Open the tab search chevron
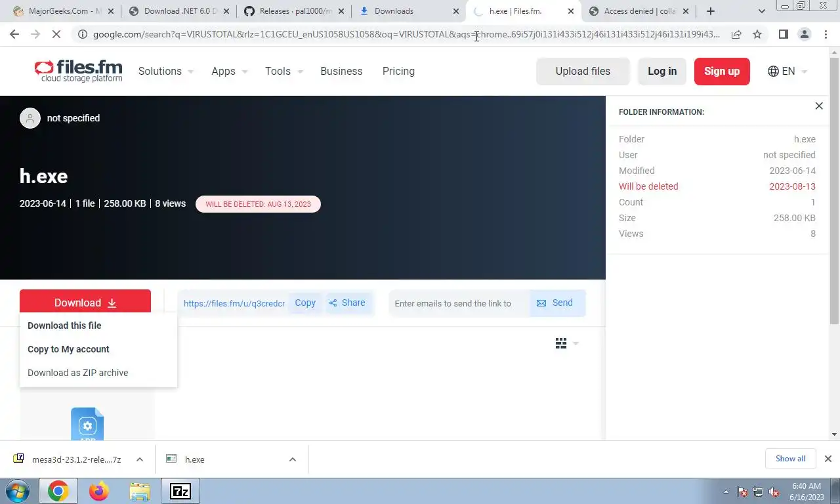840x504 pixels. [x=762, y=11]
